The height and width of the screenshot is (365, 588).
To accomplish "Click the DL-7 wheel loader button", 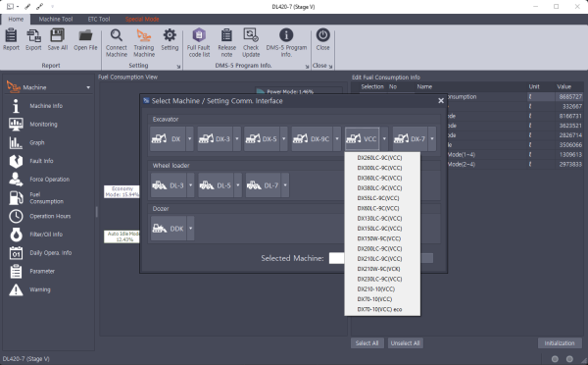I will pos(263,185).
